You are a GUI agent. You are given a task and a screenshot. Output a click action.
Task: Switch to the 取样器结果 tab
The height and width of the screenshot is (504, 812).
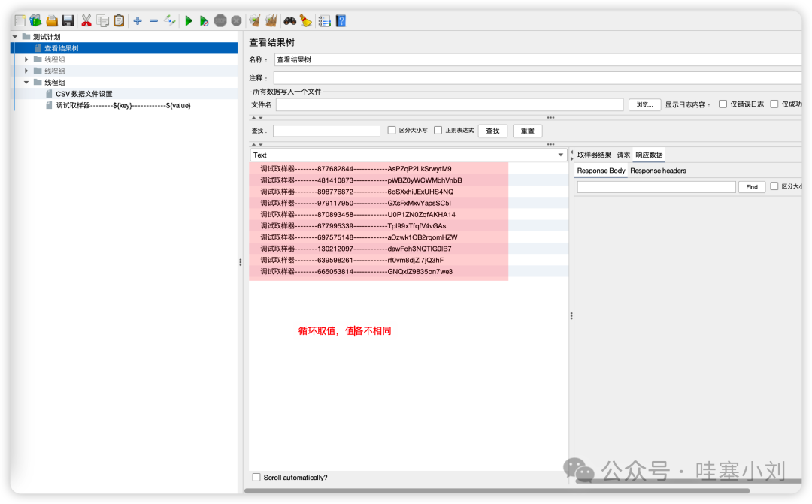[x=594, y=155]
